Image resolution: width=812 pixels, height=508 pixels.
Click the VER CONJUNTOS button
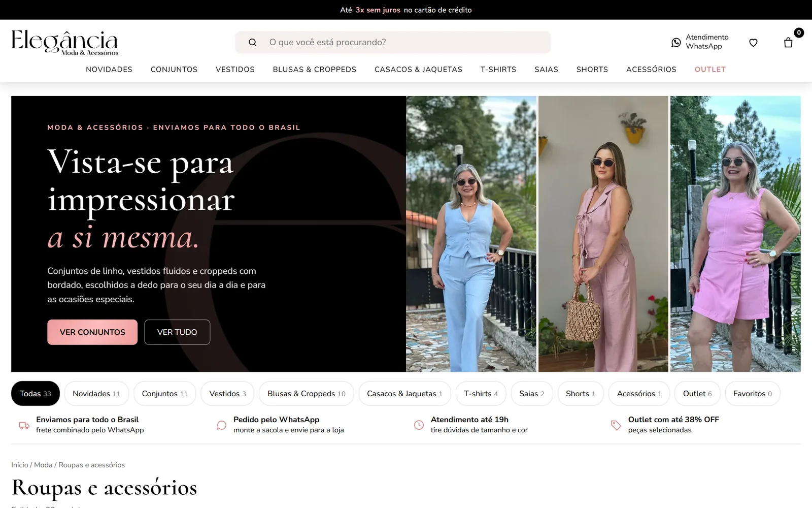click(92, 332)
